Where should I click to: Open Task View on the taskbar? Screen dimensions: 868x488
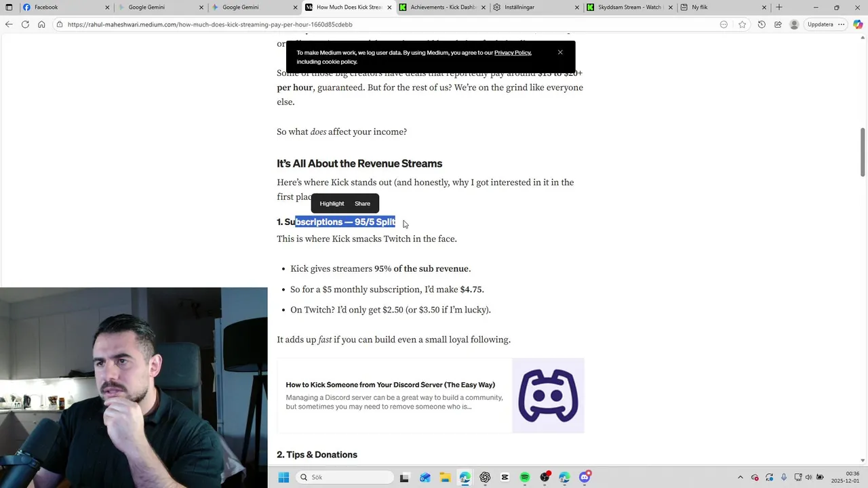[404, 477]
